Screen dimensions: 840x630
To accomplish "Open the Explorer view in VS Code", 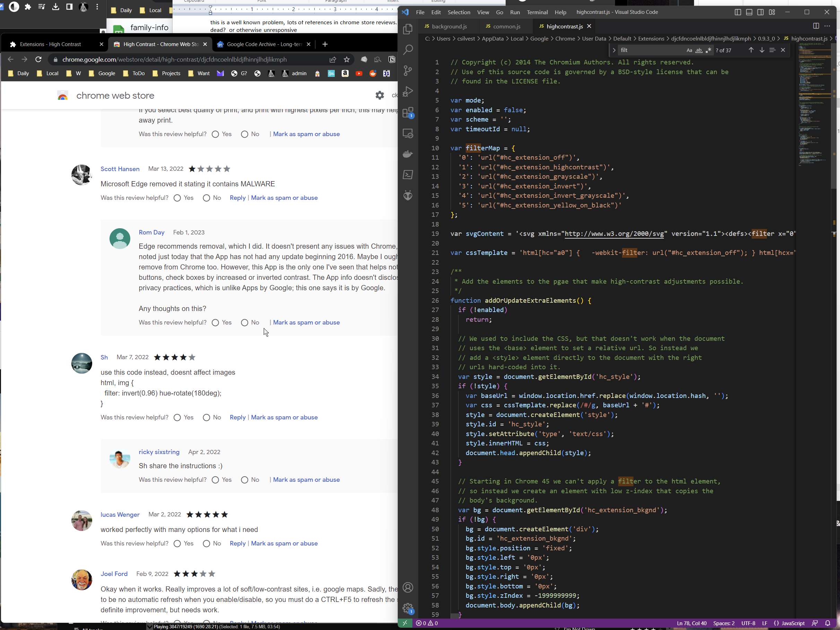I will [x=408, y=29].
